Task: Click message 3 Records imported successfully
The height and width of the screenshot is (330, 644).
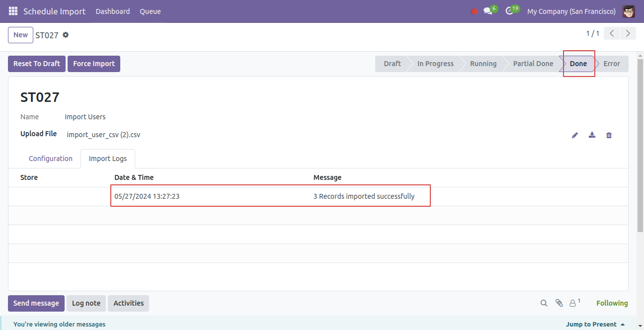Action: (364, 196)
